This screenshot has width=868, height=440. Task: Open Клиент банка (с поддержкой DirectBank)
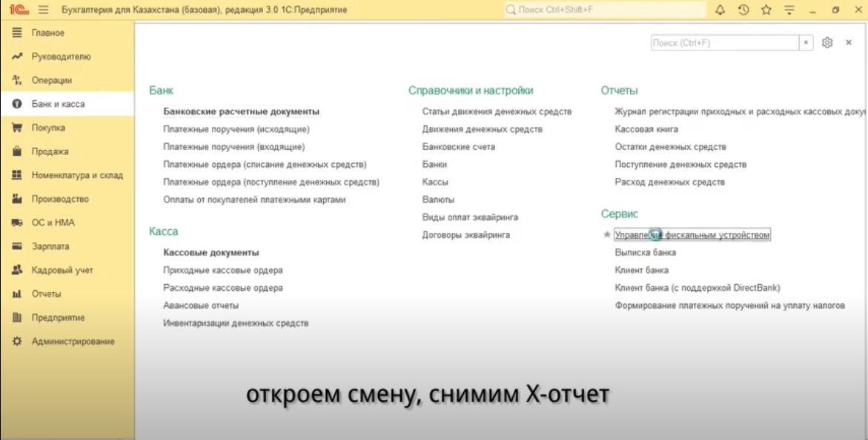click(698, 288)
